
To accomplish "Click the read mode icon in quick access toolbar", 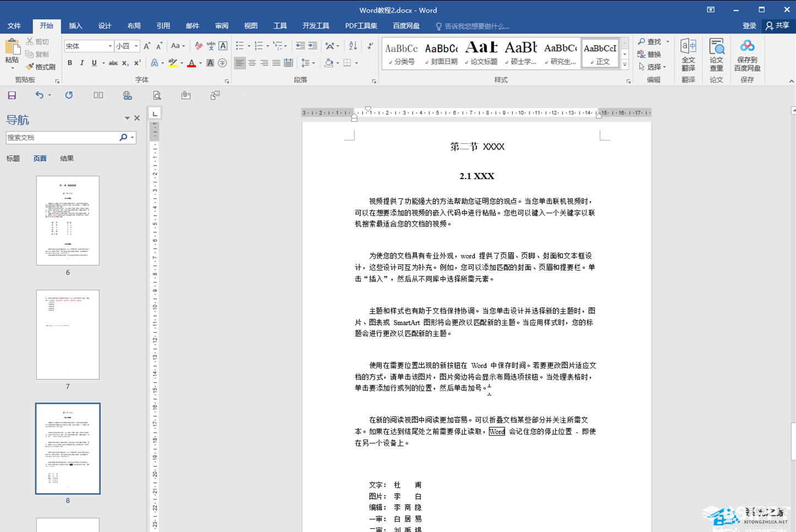I will pos(99,95).
